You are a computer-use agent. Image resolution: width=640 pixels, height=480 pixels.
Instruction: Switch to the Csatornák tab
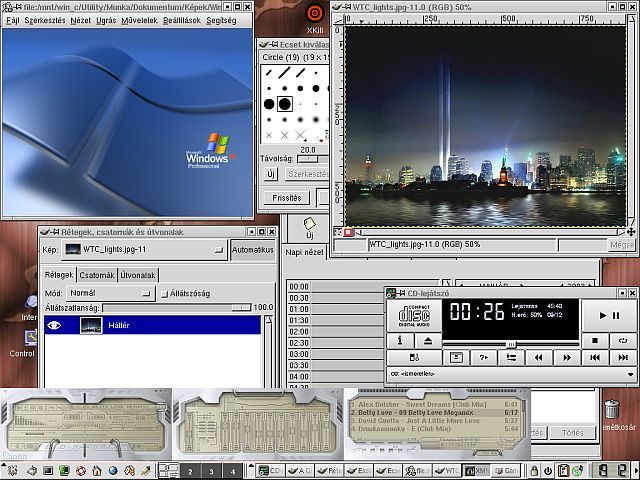click(97, 275)
